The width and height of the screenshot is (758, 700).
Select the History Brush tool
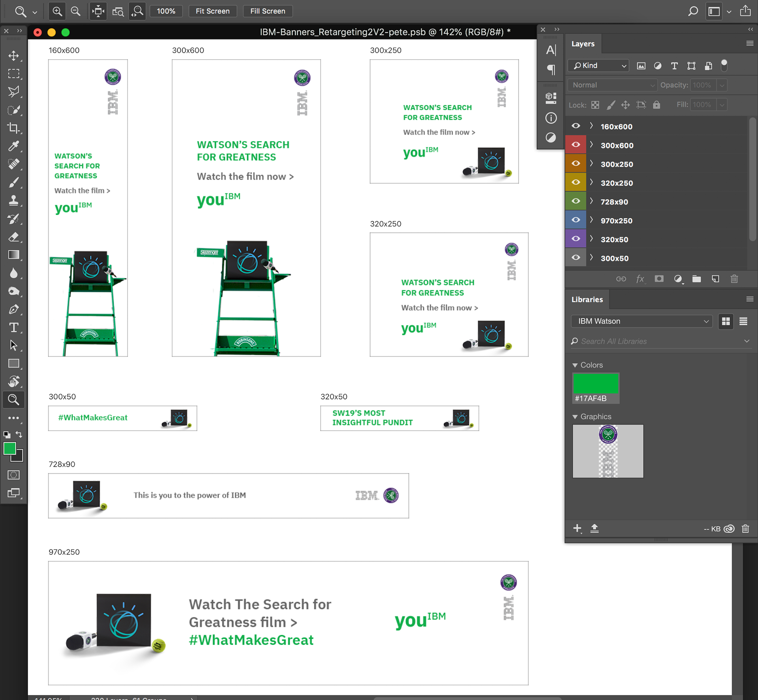[x=14, y=219]
